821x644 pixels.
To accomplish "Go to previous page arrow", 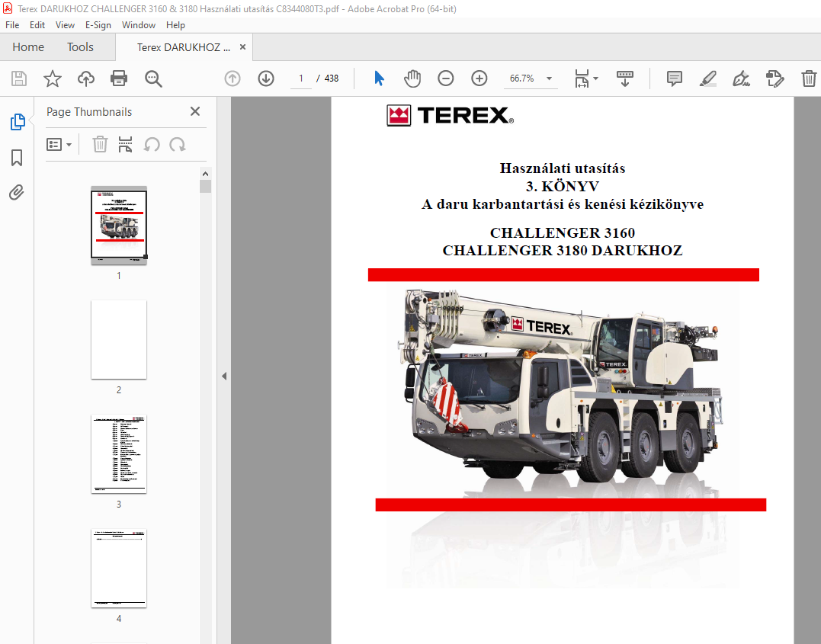I will pos(233,78).
